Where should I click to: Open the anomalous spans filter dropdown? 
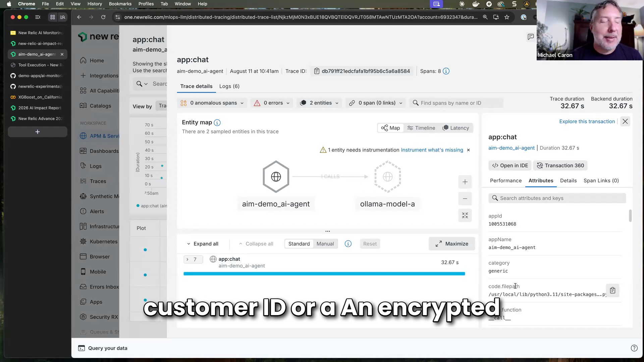pos(212,103)
